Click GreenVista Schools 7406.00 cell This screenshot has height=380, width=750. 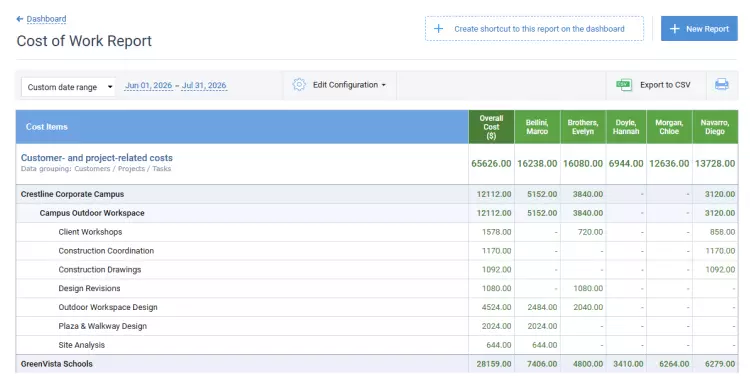click(x=542, y=364)
